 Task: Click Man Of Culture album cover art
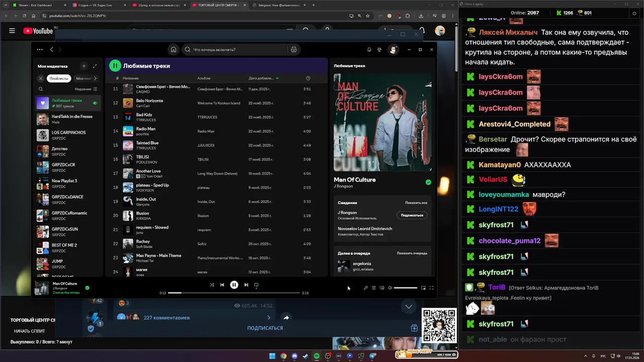(382, 122)
